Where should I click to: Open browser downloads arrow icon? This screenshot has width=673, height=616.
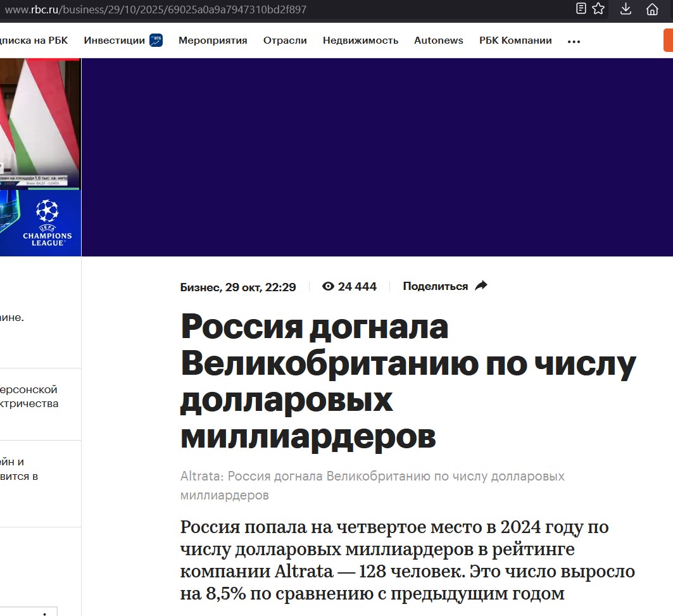[626, 9]
